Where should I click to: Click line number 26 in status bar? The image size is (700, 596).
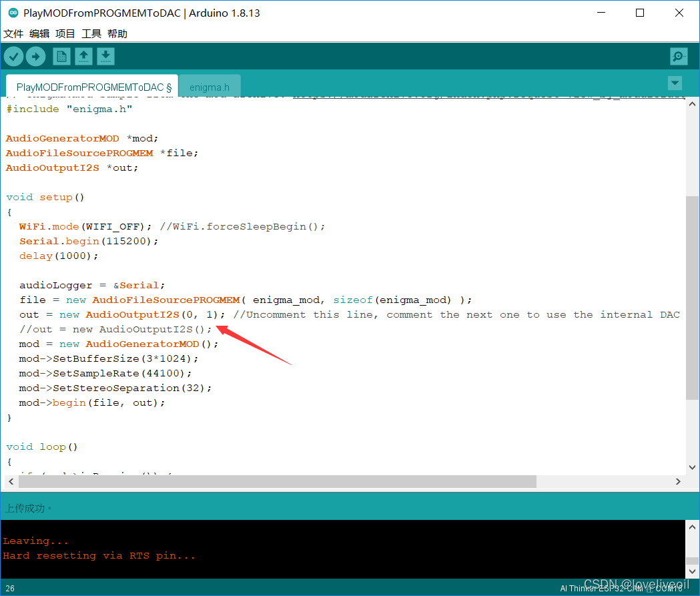10,589
